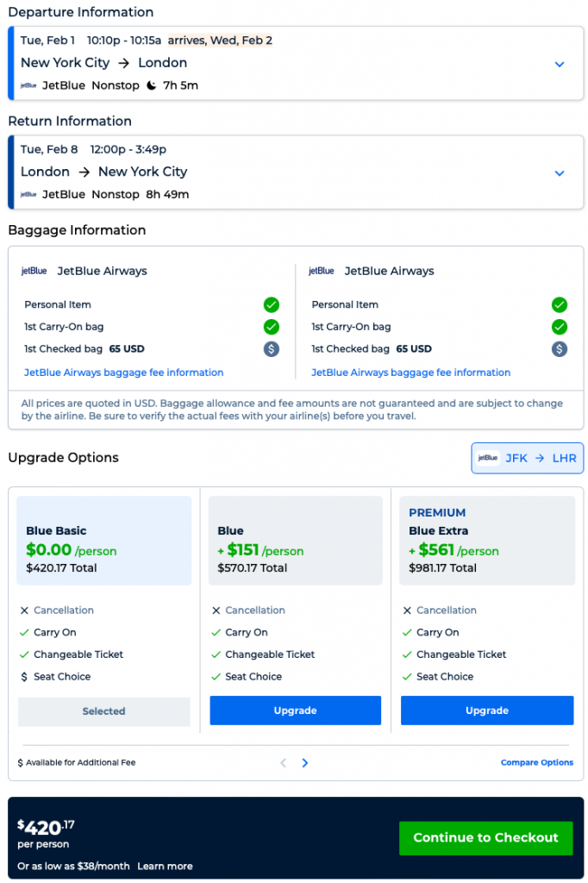Click the JetBlue logo in the right baggage column

[322, 271]
